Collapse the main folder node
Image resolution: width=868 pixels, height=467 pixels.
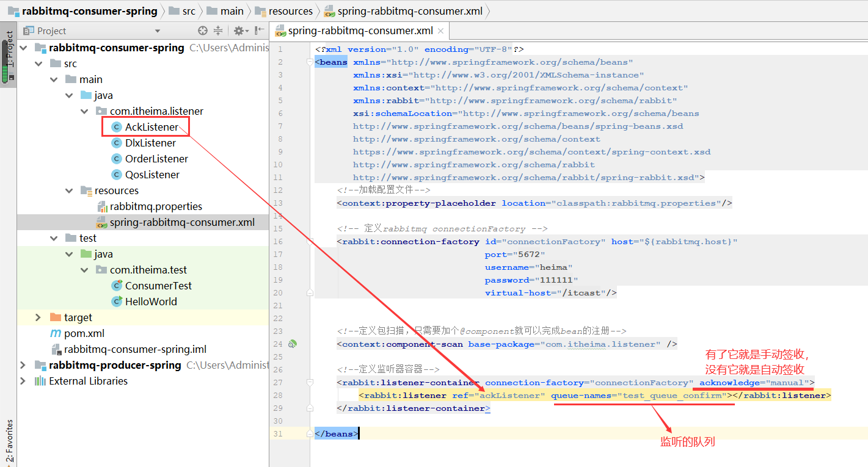54,79
